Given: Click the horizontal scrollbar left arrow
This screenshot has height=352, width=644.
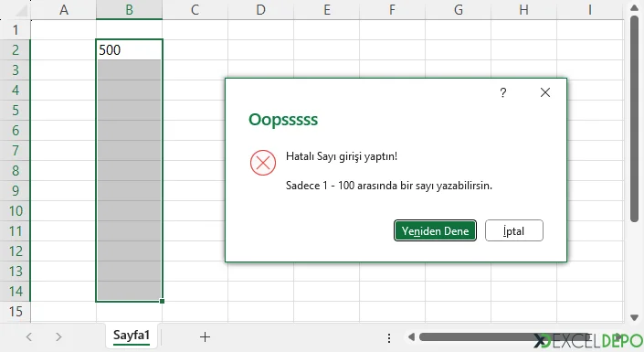Looking at the screenshot, I should click(411, 337).
